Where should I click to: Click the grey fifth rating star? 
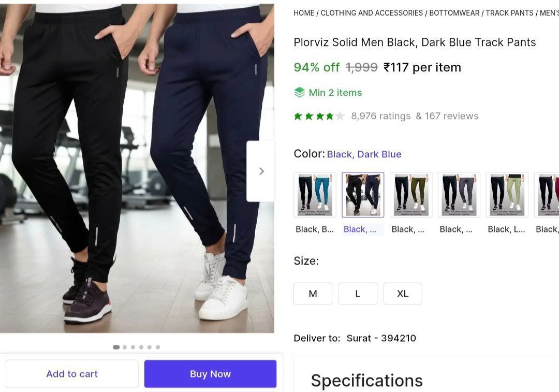coord(341,116)
